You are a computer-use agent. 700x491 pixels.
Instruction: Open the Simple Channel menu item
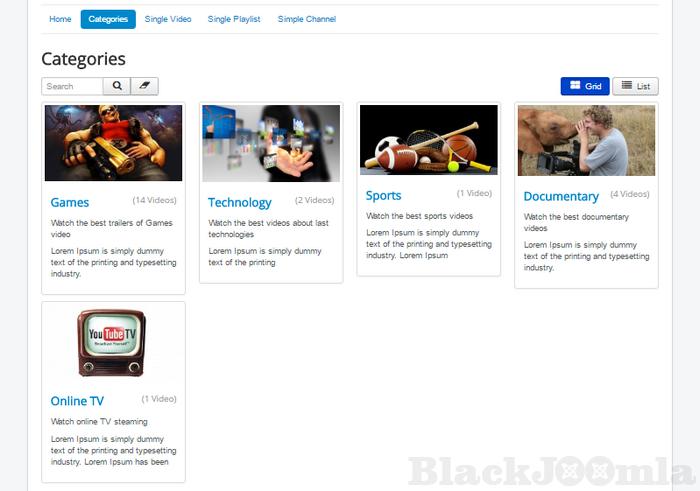[x=307, y=19]
